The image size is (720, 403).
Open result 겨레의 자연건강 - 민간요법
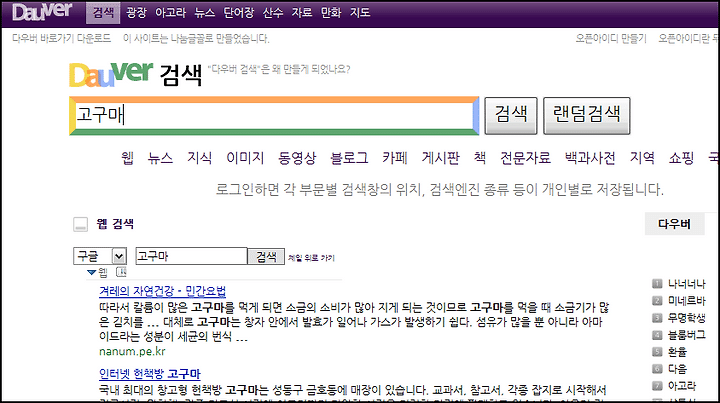click(x=163, y=291)
